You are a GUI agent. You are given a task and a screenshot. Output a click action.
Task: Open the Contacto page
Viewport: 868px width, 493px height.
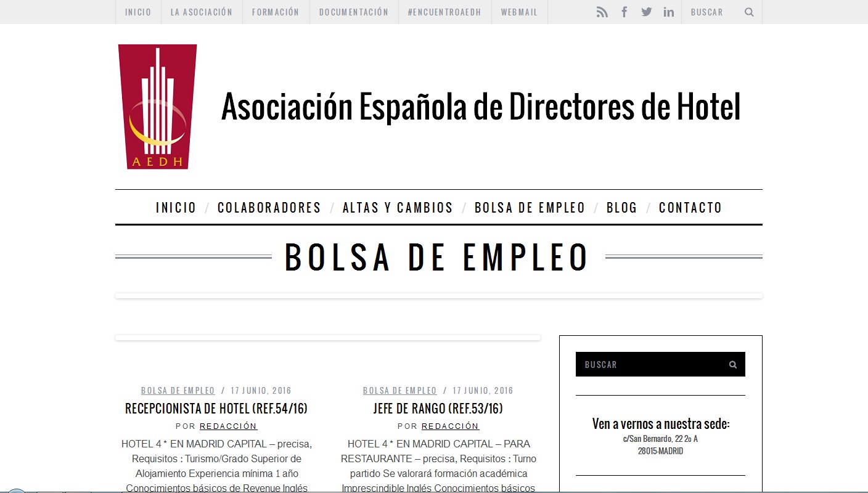(690, 208)
